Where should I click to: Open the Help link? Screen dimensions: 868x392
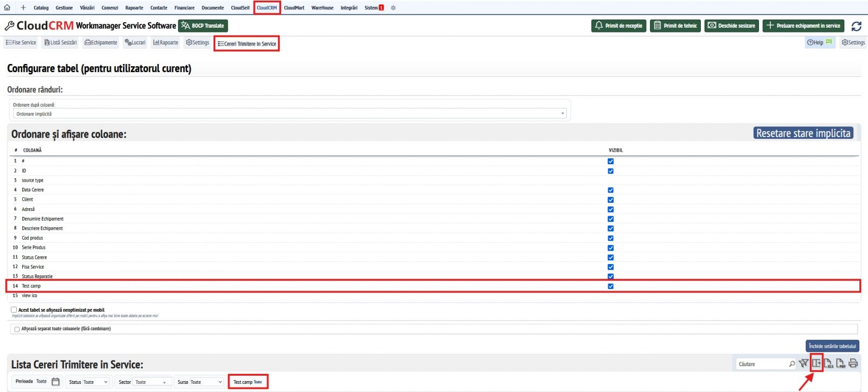coord(820,42)
